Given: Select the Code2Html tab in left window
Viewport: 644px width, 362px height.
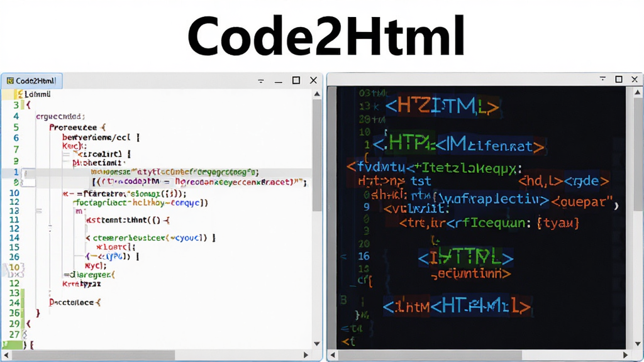Looking at the screenshot, I should point(31,81).
